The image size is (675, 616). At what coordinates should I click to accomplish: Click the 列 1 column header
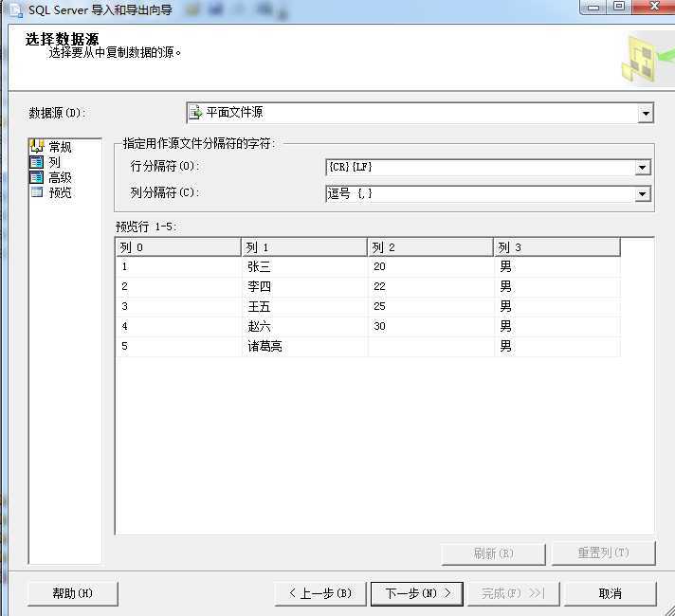coord(304,247)
